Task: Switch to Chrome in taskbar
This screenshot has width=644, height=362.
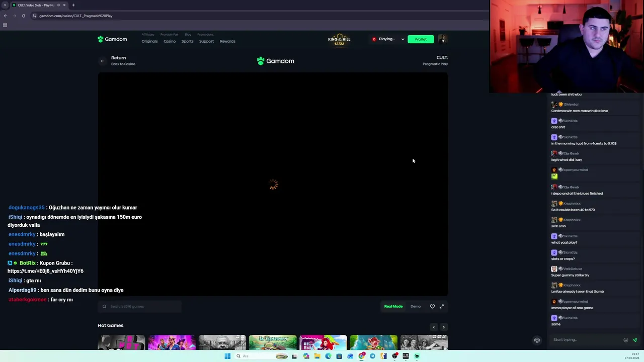Action: point(361,356)
